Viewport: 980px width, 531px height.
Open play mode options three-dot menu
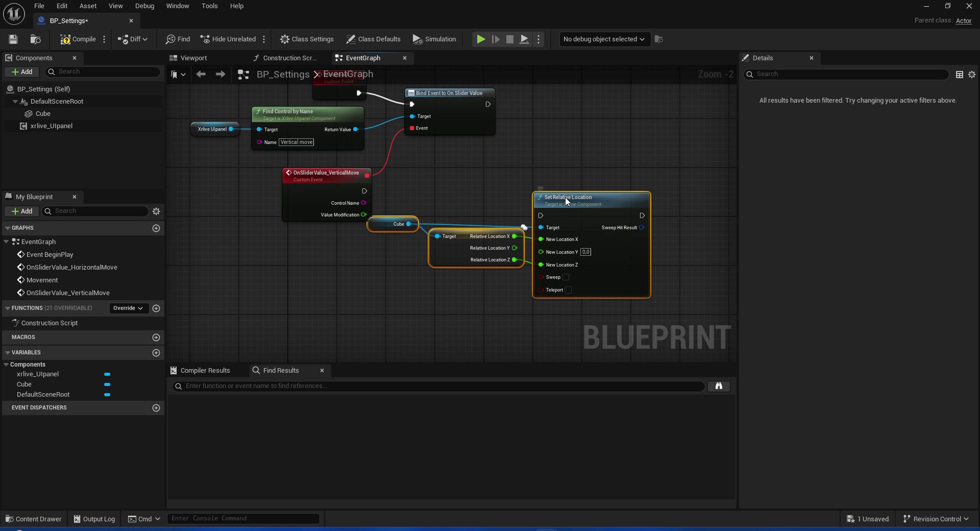[538, 39]
